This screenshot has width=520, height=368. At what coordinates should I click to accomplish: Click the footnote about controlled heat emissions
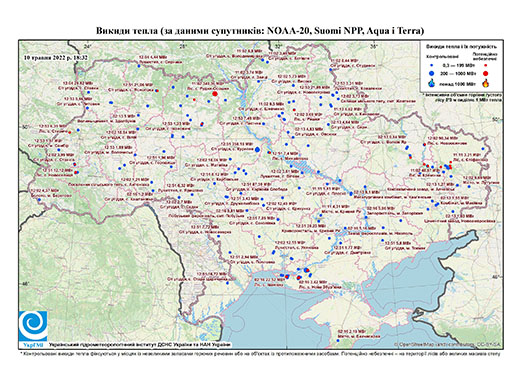click(260, 353)
